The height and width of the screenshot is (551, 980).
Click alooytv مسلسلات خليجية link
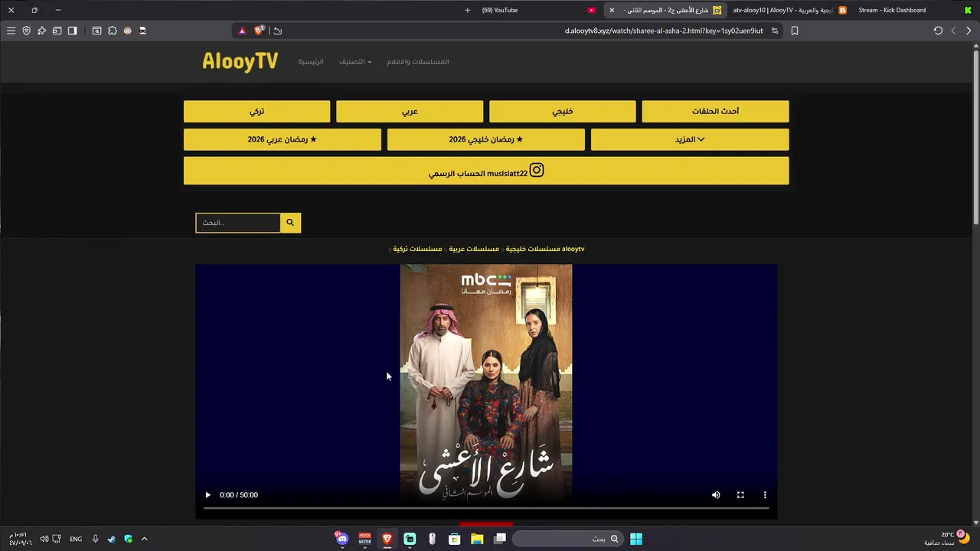tap(545, 249)
